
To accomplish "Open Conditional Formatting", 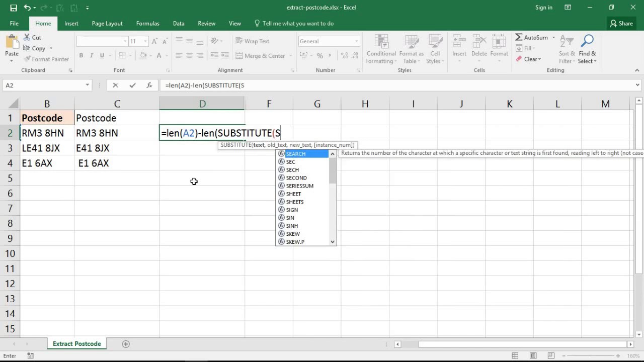I will pos(381,49).
